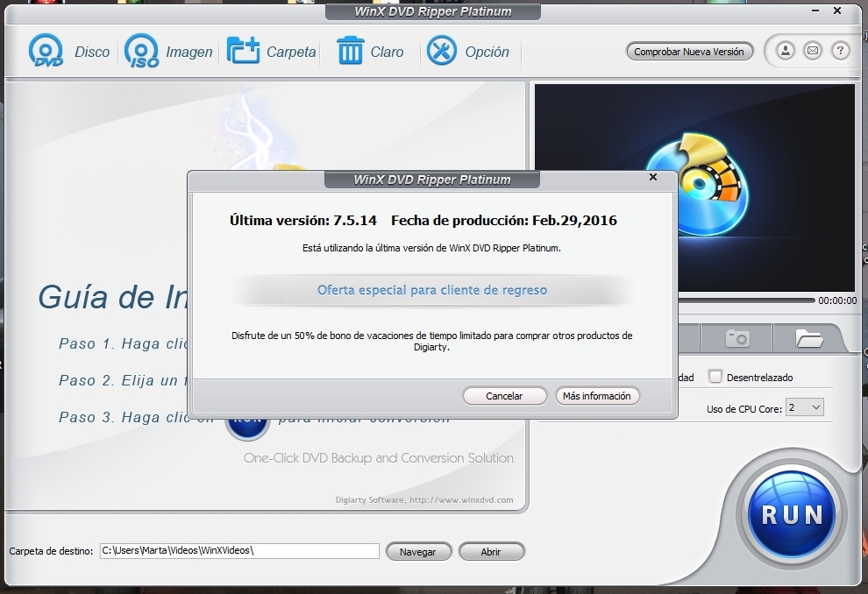This screenshot has width=868, height=594.
Task: Open the user account icon
Action: click(x=785, y=51)
